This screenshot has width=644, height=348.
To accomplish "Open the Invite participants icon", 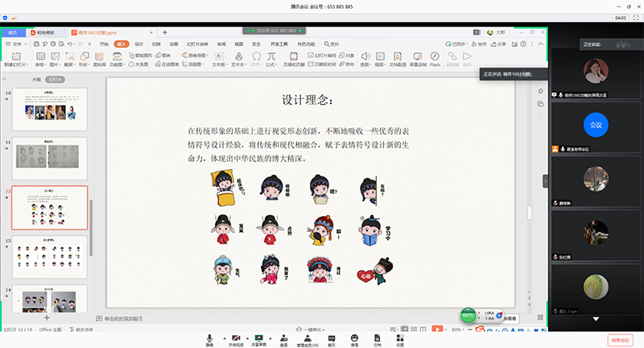I will 283,338.
